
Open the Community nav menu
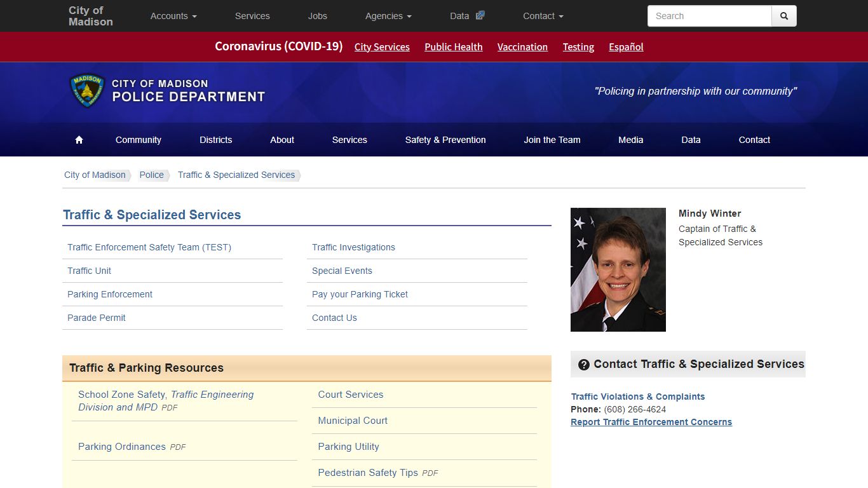139,140
